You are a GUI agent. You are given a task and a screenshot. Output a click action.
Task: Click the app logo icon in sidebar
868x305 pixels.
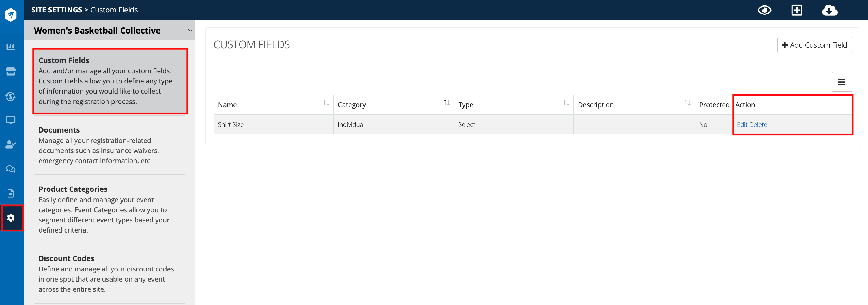click(x=11, y=15)
